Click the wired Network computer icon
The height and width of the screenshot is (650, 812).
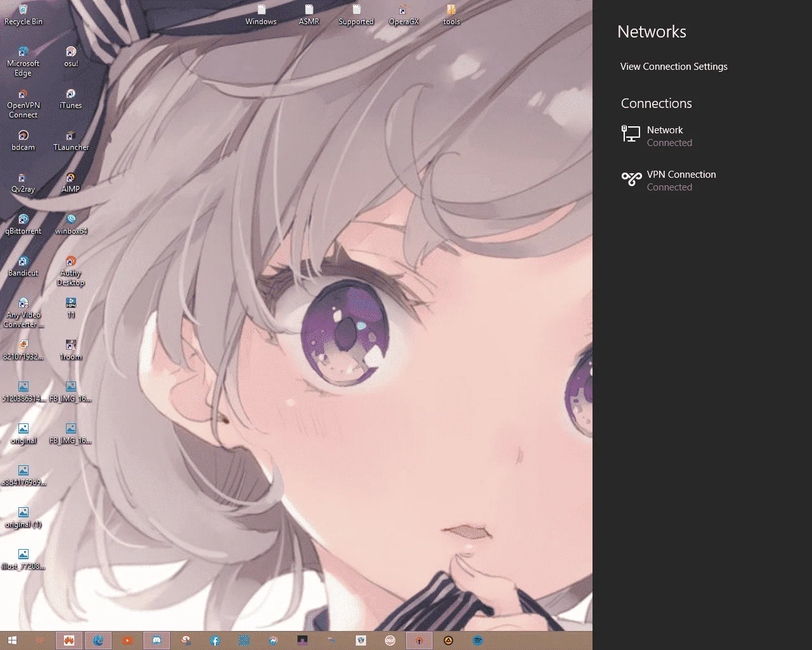631,133
